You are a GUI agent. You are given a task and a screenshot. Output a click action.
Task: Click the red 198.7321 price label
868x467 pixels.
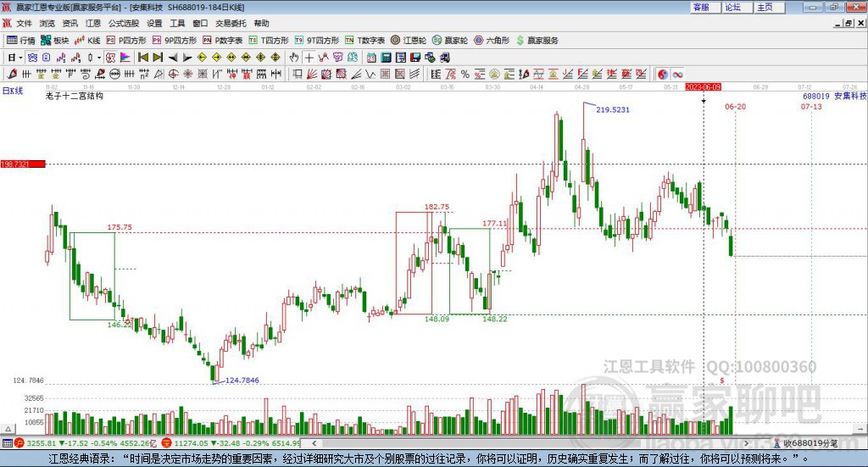tap(23, 164)
